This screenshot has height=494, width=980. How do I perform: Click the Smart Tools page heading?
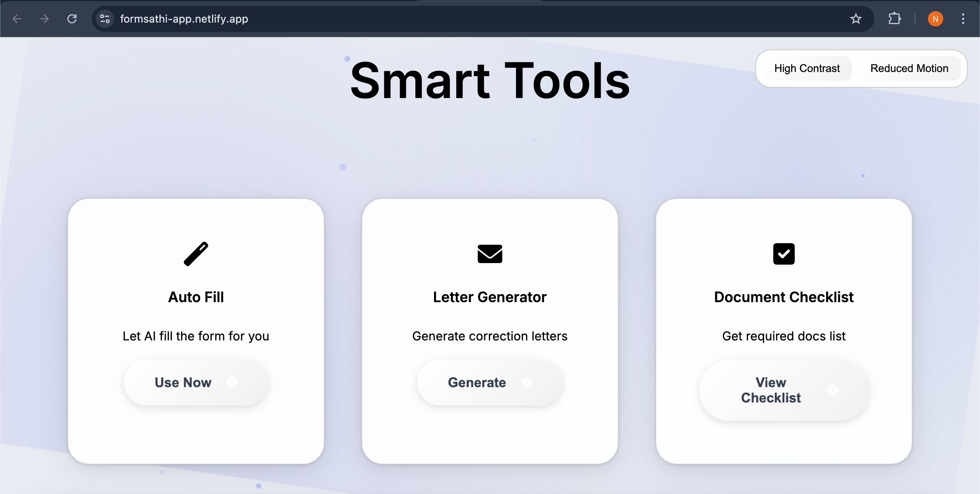pos(490,81)
